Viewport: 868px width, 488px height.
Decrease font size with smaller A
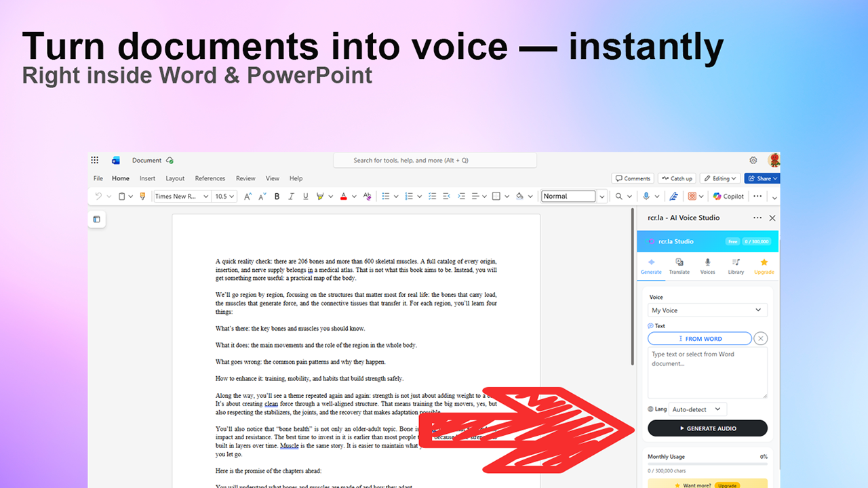click(x=262, y=197)
